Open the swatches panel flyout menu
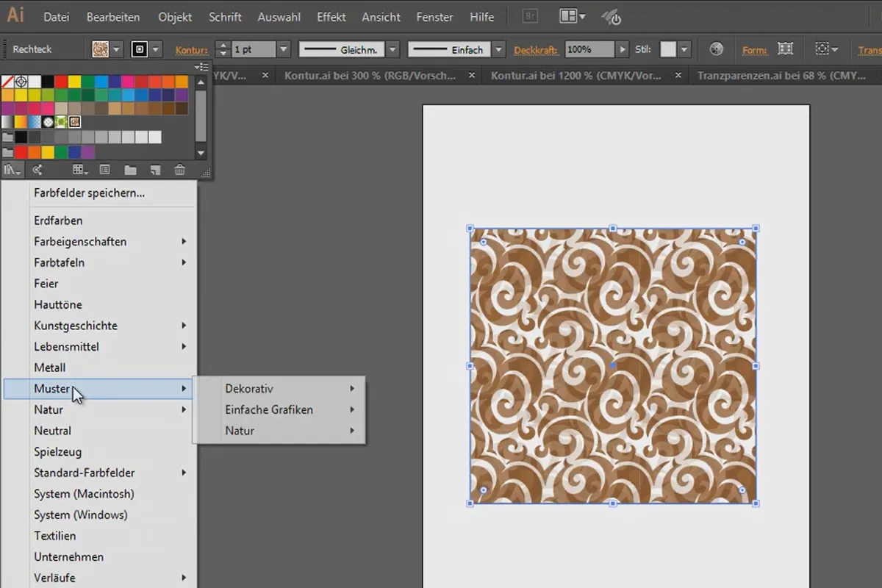 click(201, 67)
